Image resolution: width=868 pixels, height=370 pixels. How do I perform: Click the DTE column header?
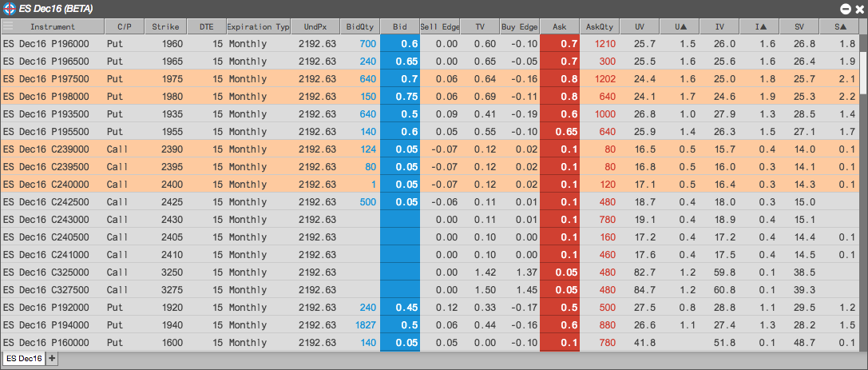click(207, 26)
